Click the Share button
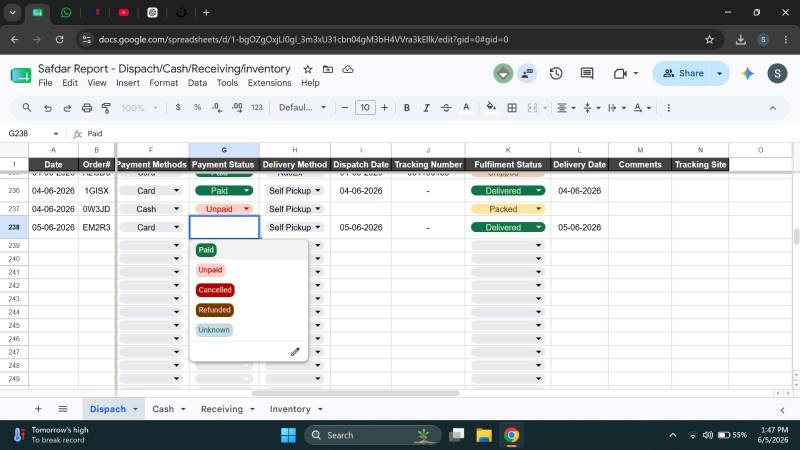Screen dimensions: 800x450 pyautogui.click(x=684, y=73)
